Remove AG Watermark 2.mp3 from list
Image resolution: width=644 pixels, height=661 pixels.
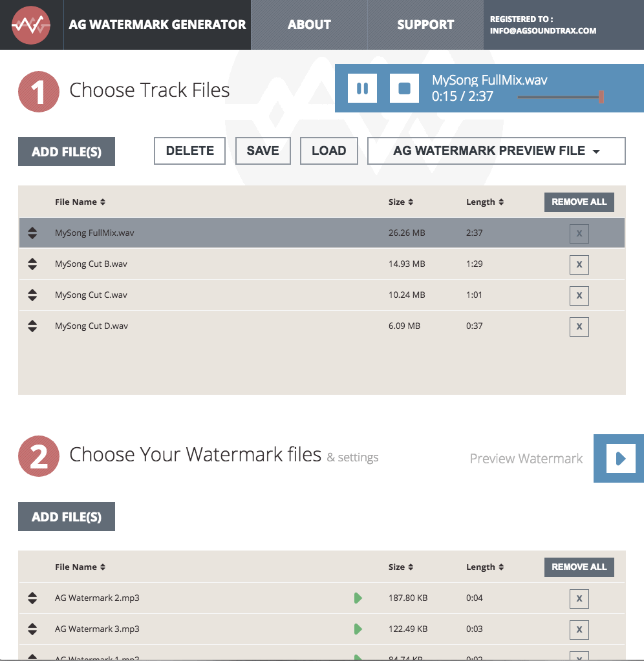pos(579,598)
